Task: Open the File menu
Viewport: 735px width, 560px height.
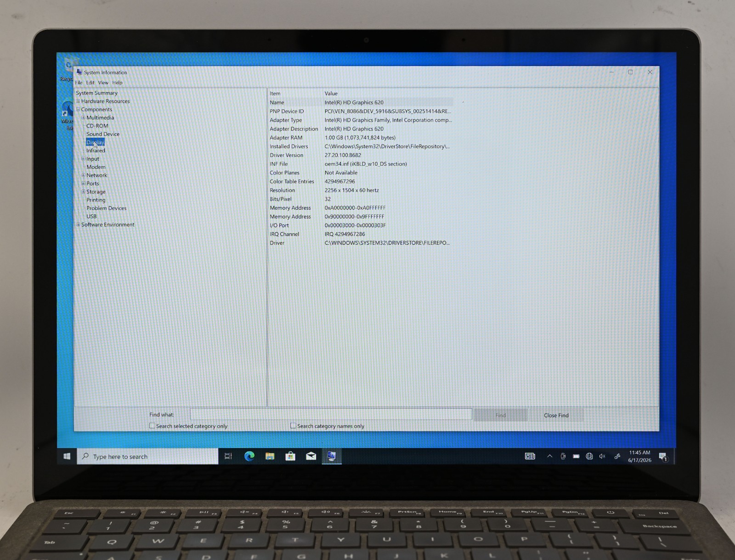Action: (x=79, y=83)
